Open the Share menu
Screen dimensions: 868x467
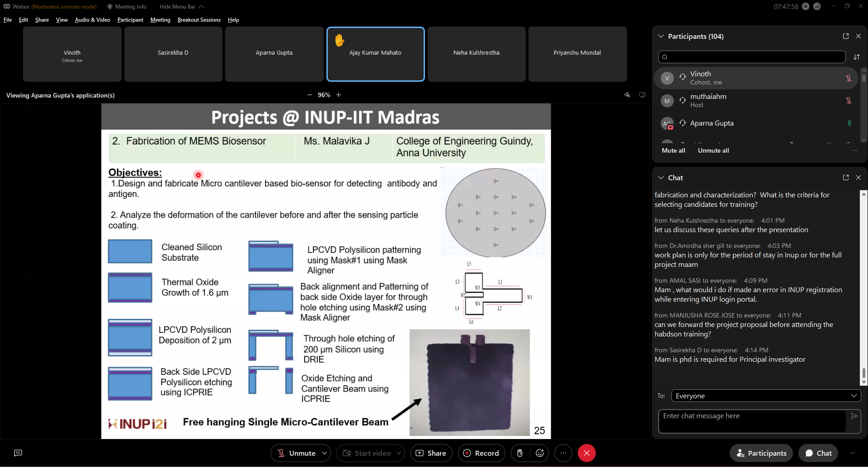coord(42,20)
